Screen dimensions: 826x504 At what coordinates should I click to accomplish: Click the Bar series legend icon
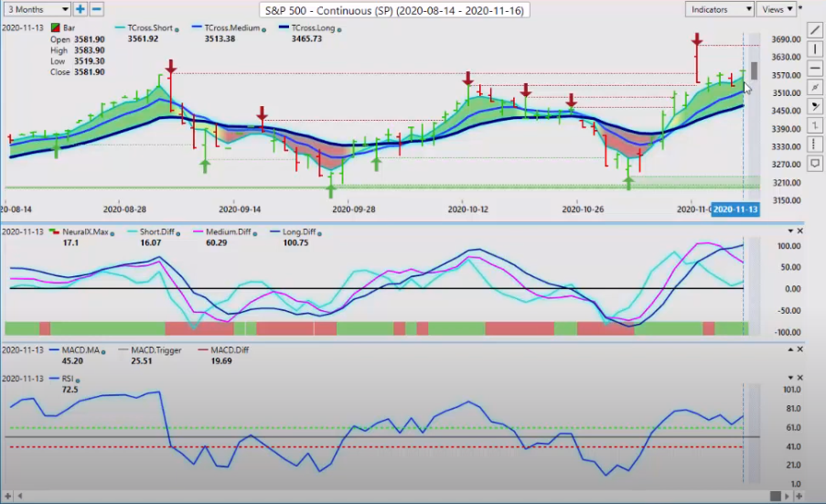[x=55, y=27]
